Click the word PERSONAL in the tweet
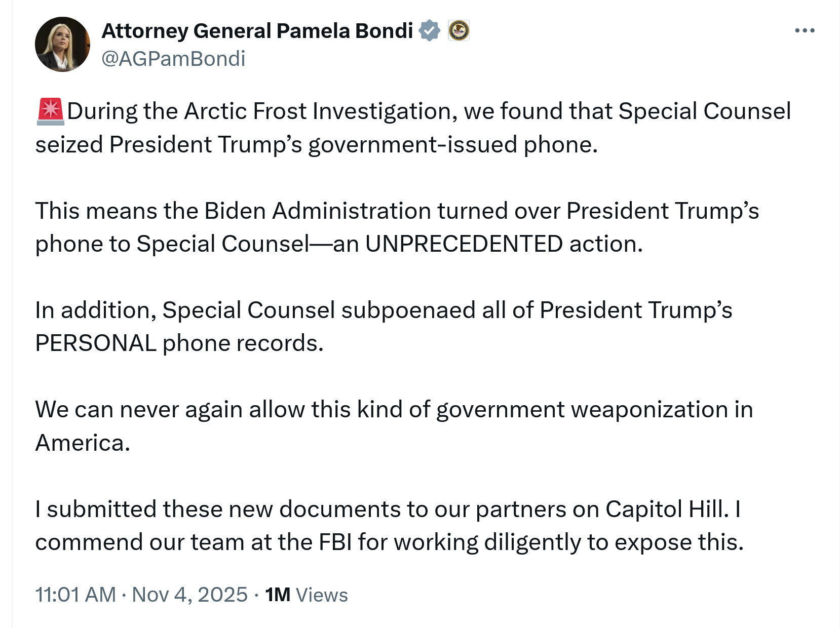 click(95, 343)
